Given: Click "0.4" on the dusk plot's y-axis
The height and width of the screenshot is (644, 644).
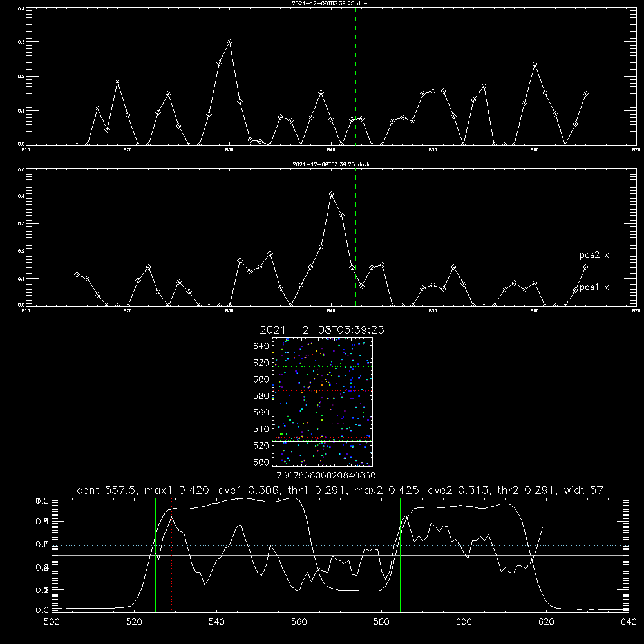Looking at the screenshot, I should 21,196.
